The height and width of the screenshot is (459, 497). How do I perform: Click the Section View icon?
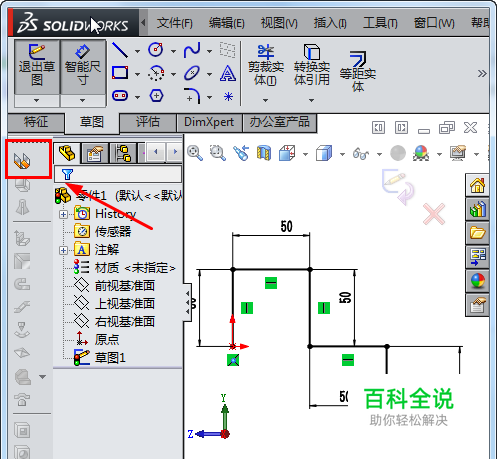coord(264,153)
